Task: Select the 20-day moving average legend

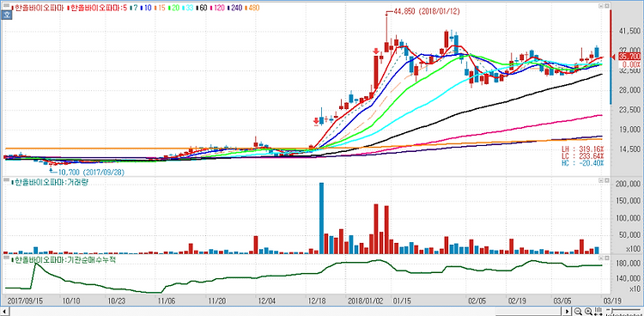Action: tap(173, 8)
